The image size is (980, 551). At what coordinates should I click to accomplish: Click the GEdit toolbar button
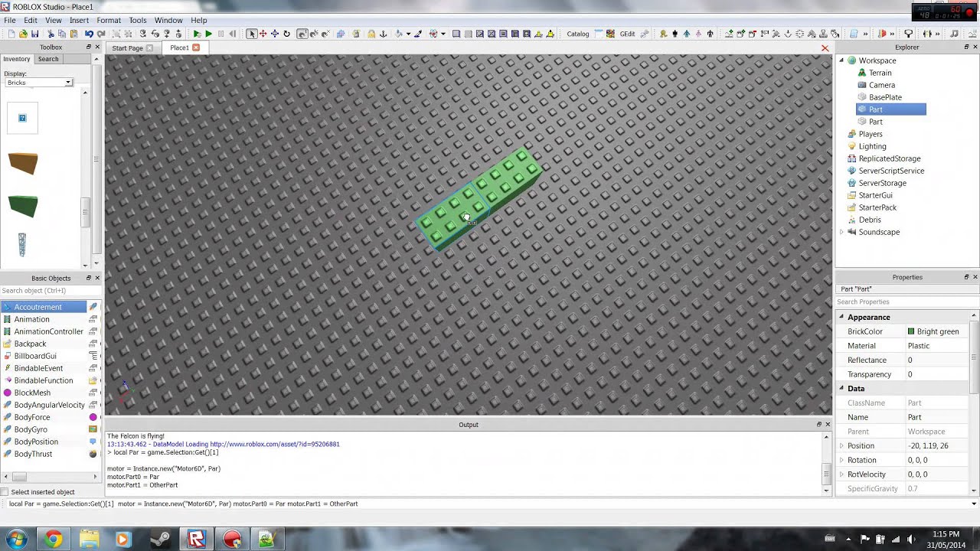coord(627,34)
